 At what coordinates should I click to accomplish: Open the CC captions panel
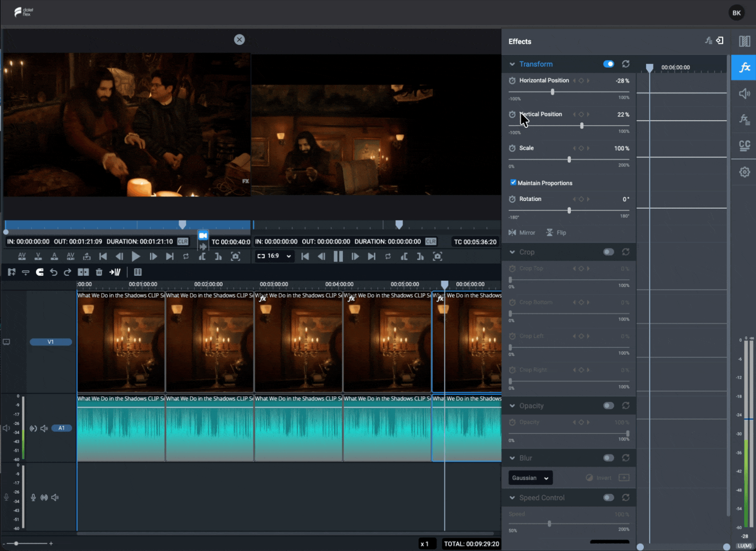point(744,145)
